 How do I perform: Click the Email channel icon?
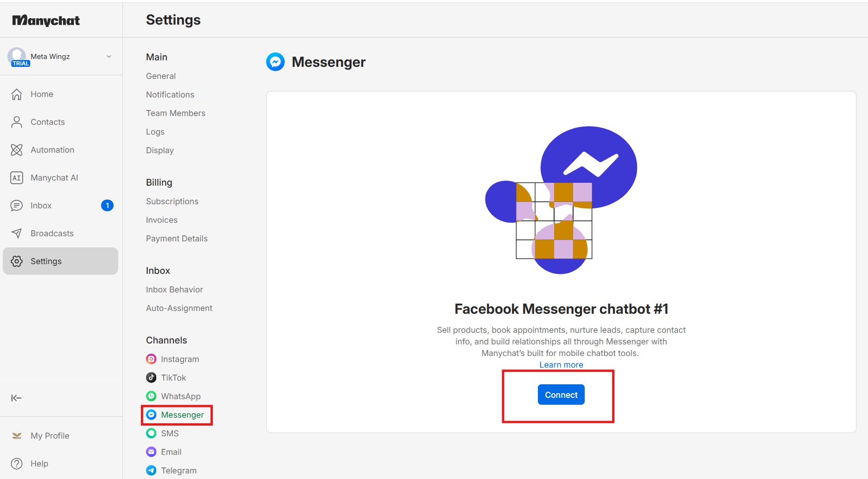coord(151,452)
